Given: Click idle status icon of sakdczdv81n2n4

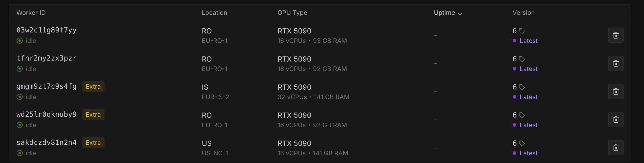Looking at the screenshot, I should pyautogui.click(x=20, y=153).
